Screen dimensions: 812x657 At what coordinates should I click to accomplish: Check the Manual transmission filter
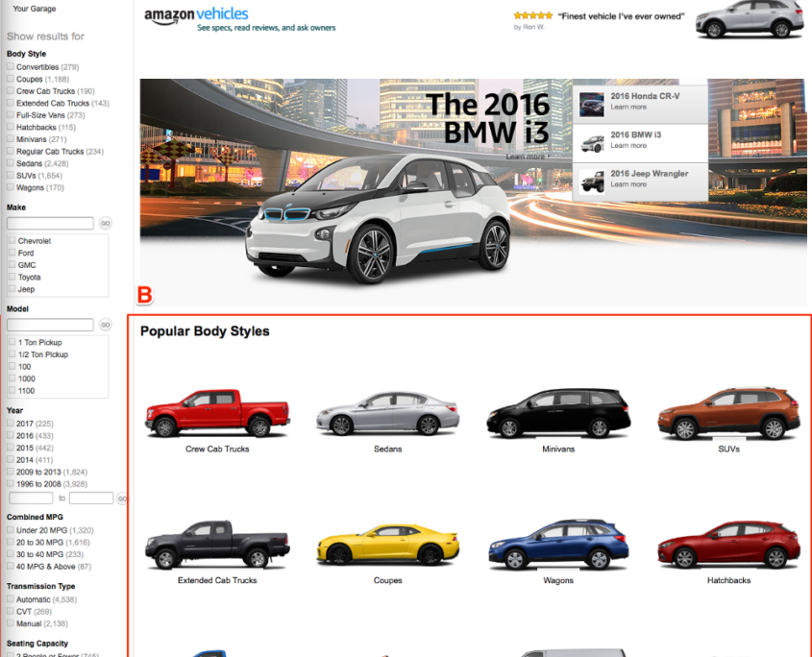pyautogui.click(x=11, y=623)
